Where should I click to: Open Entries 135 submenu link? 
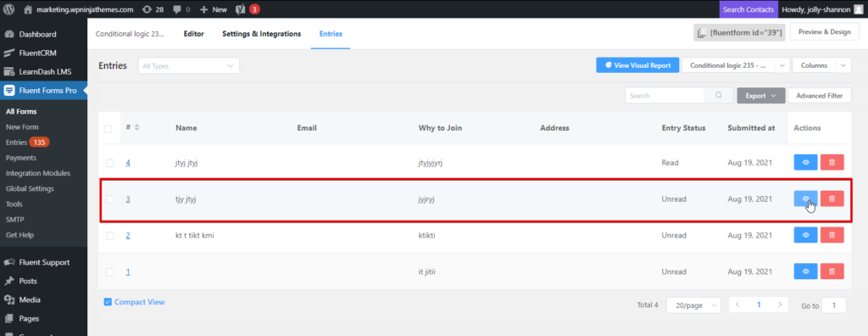[x=28, y=143]
